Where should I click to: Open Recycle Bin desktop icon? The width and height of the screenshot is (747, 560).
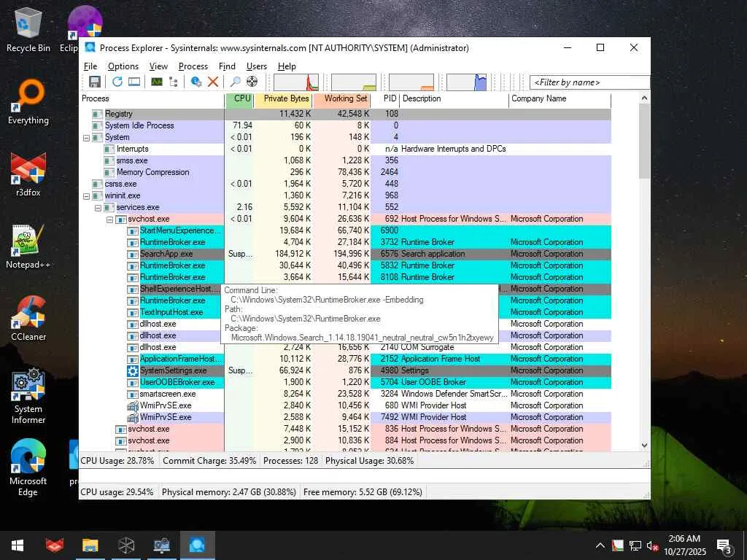point(28,30)
